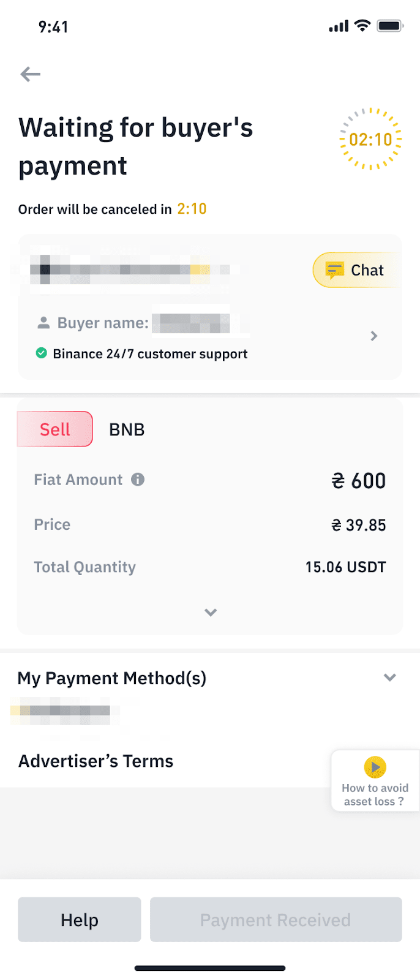Expand order details chevron below Total Quantity

(211, 612)
